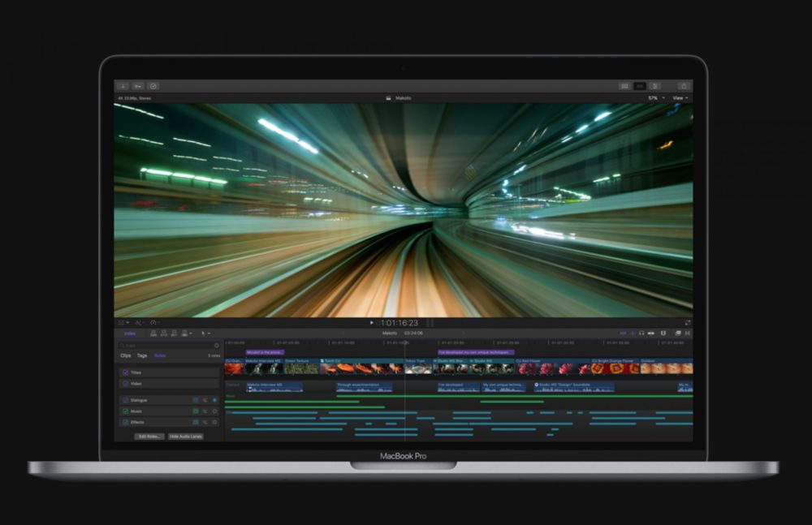Uncheck the Titles role checkbox

pos(125,372)
